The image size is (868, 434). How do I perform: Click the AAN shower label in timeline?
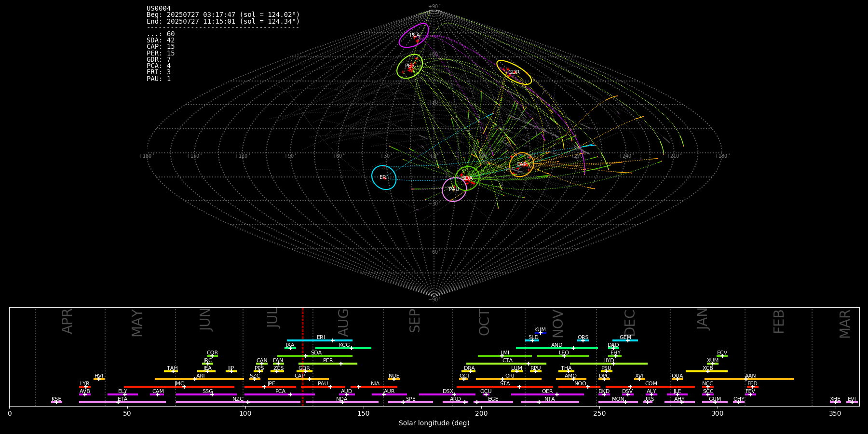coord(750,376)
